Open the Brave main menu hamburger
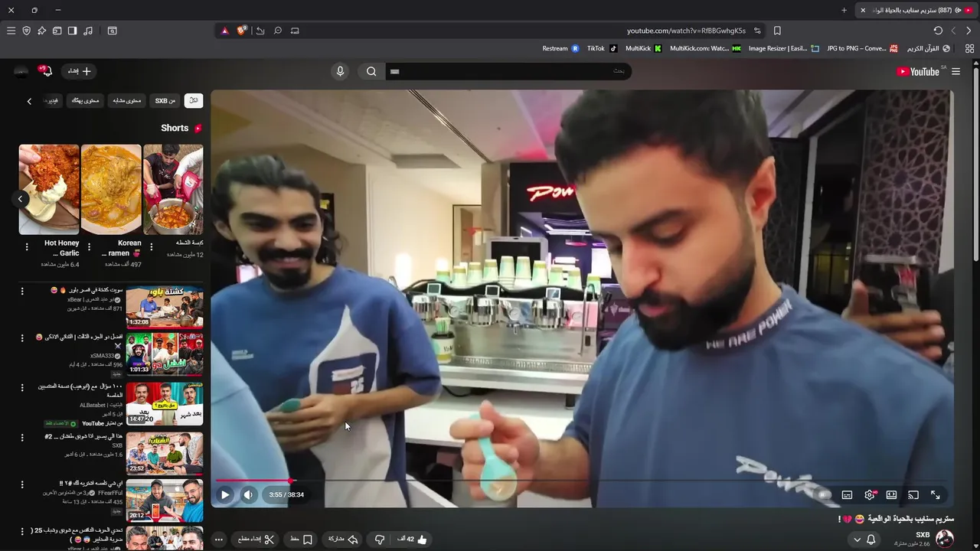The height and width of the screenshot is (551, 980). (11, 31)
